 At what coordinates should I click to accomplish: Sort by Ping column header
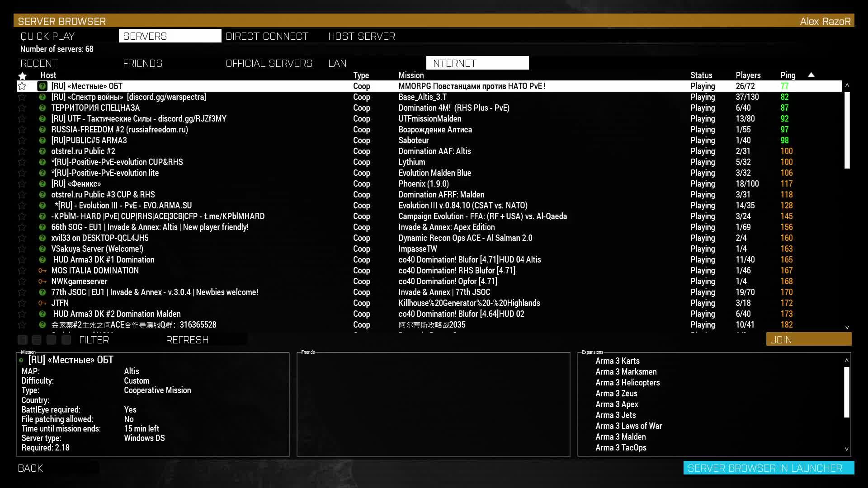coord(788,75)
